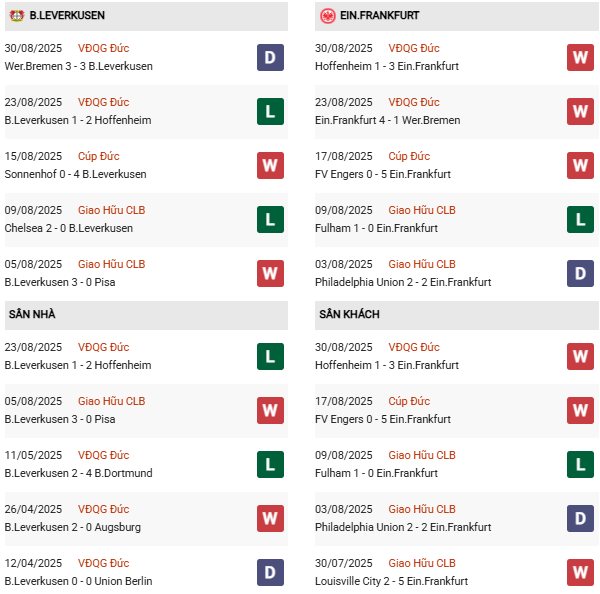Screen dimensions: 600x594
Task: Click the Eintracht Frankfurt club logo
Action: (328, 16)
